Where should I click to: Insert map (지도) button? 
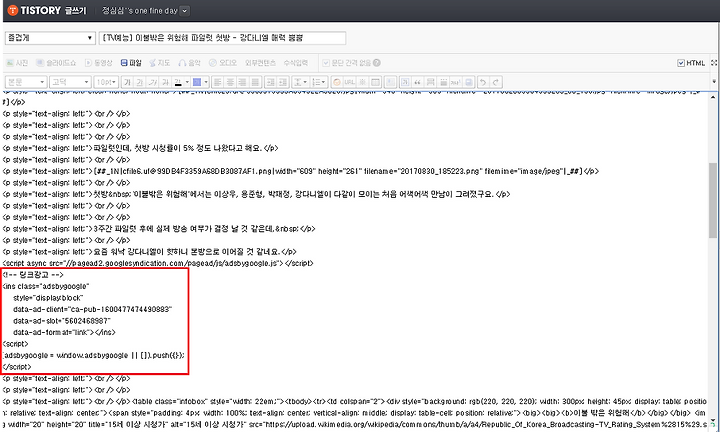coord(160,63)
